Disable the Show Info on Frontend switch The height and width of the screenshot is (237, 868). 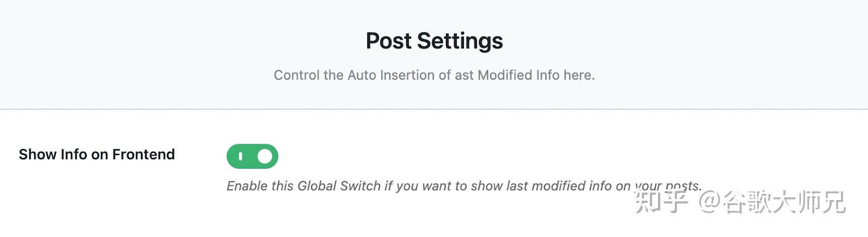coord(252,156)
